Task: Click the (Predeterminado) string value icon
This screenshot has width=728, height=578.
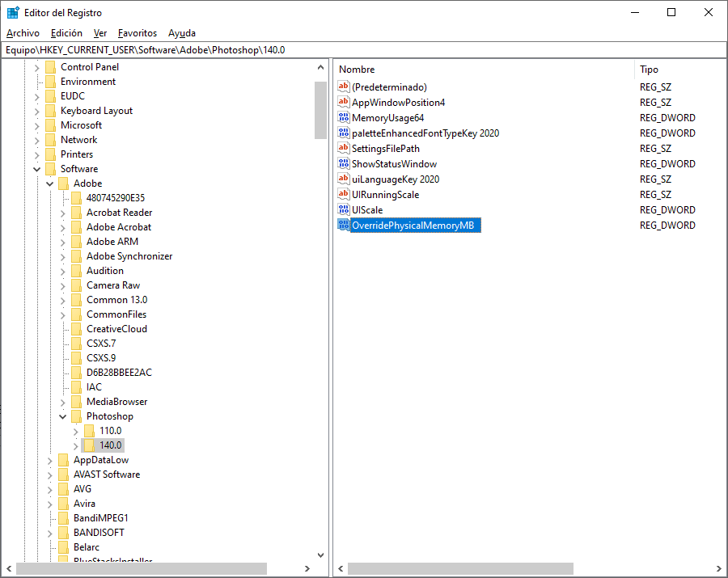Action: (344, 86)
